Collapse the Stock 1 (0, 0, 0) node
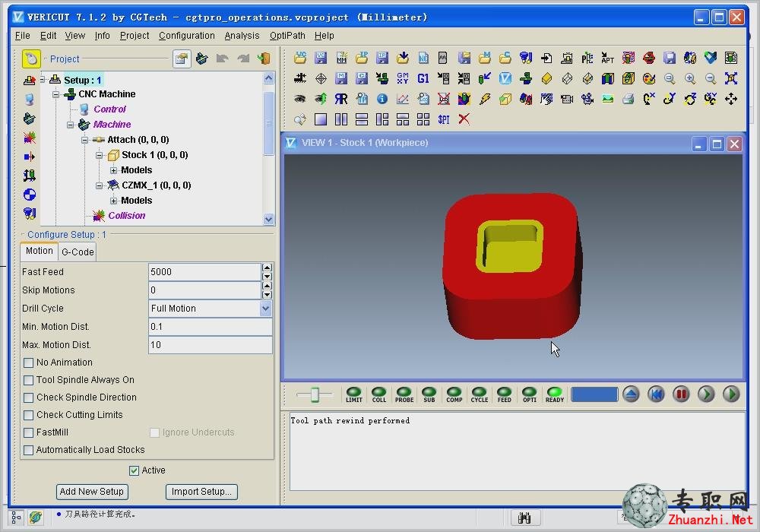The height and width of the screenshot is (532, 760). pos(100,155)
